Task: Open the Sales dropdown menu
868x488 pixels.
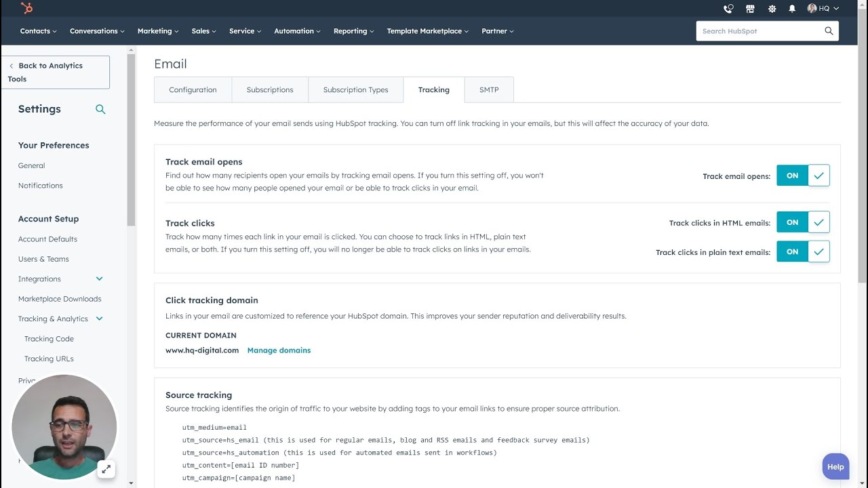Action: (x=203, y=31)
